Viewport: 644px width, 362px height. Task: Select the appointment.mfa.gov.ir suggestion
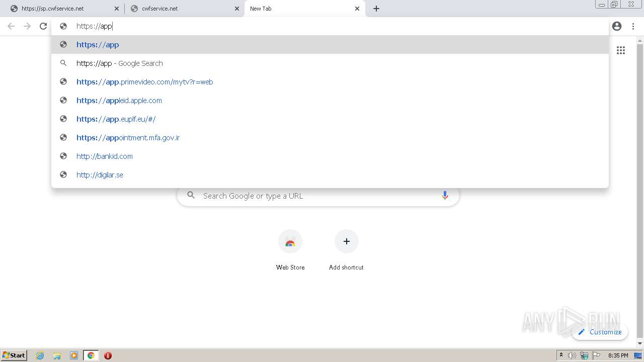(x=330, y=137)
